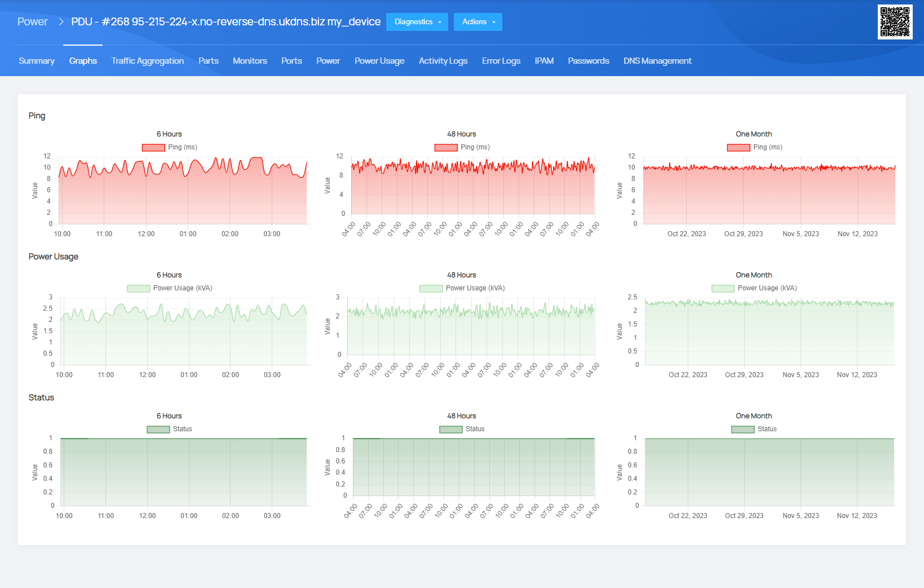Screen dimensions: 924x588
Task: Toggle Ping (ms) legend in 48 Hours chart
Action: click(x=462, y=147)
